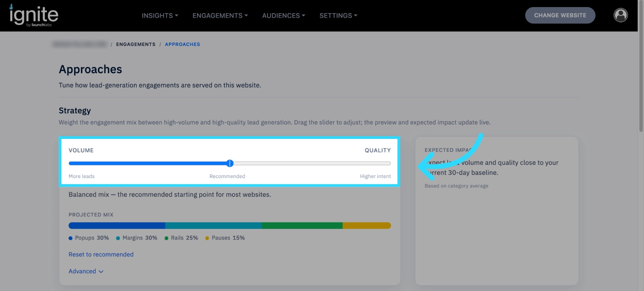Screen dimensions: 644x291
Task: Click the Strategy section heading
Action: [x=75, y=111]
